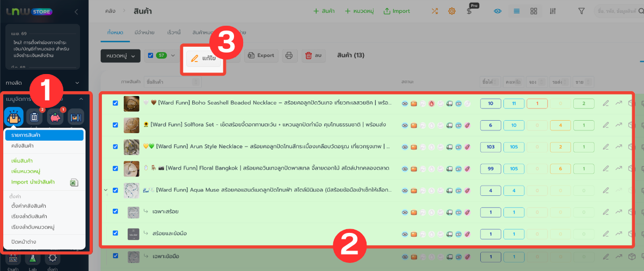Click pencil edit icon on Boho Seashell row
The height and width of the screenshot is (271, 644).
click(606, 104)
